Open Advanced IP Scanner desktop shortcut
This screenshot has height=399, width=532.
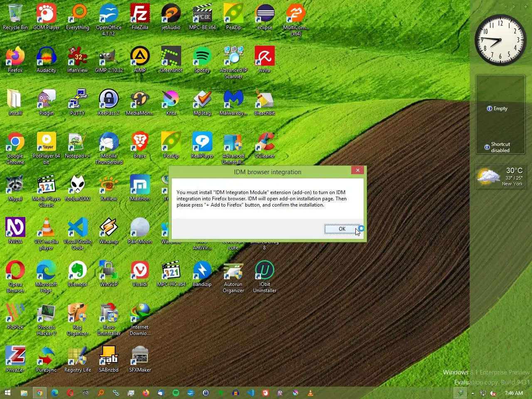click(x=234, y=62)
